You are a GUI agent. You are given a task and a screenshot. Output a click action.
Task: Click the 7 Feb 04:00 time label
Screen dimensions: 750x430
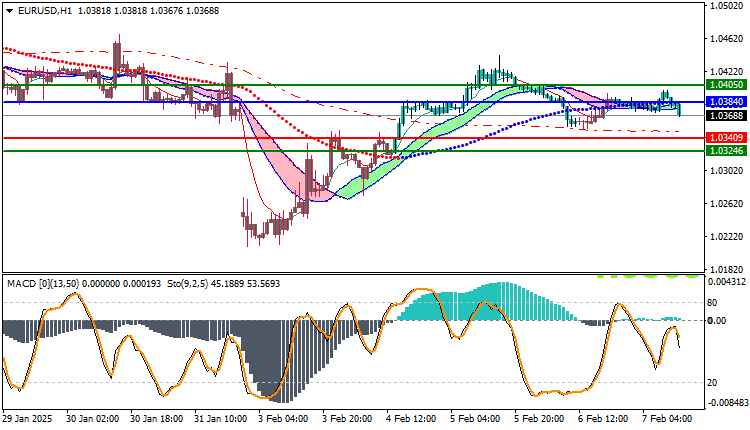point(668,419)
